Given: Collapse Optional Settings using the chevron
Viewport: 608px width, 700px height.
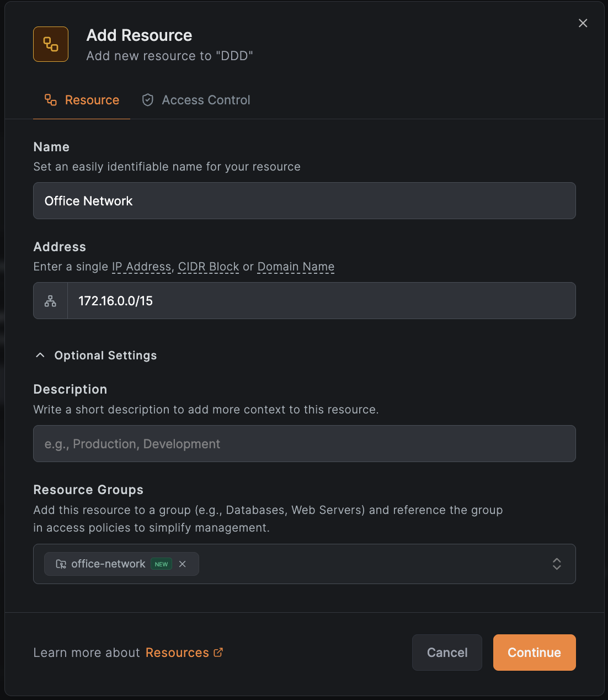Looking at the screenshot, I should pos(40,355).
